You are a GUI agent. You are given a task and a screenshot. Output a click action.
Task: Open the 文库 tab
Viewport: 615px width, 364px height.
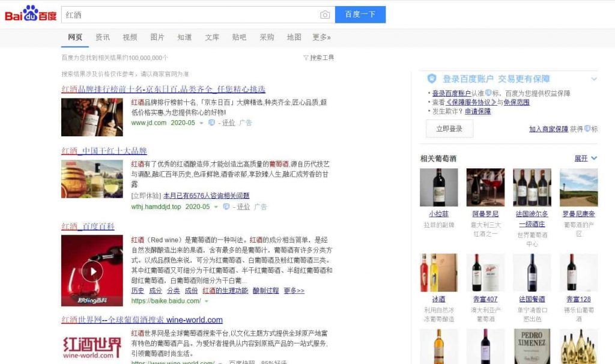click(x=212, y=37)
